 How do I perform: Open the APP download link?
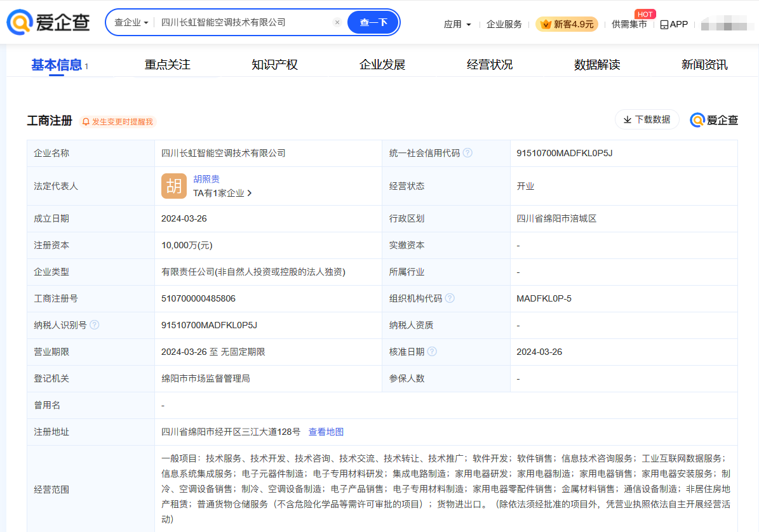tap(674, 24)
